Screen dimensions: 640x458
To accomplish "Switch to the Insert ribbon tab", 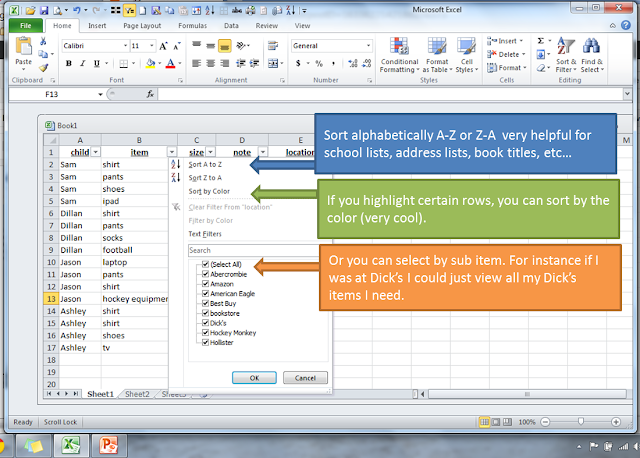I will tap(97, 25).
